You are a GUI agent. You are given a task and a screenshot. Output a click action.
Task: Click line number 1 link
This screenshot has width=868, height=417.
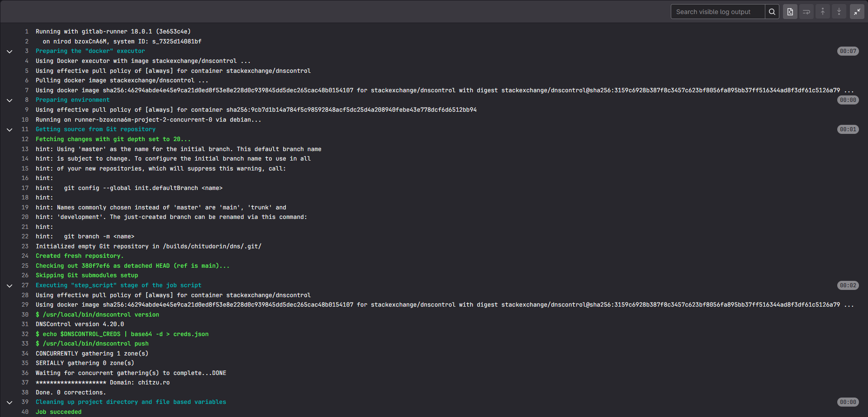point(27,32)
